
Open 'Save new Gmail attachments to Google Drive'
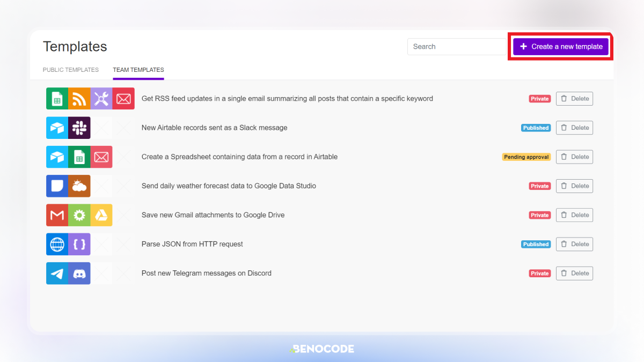213,215
